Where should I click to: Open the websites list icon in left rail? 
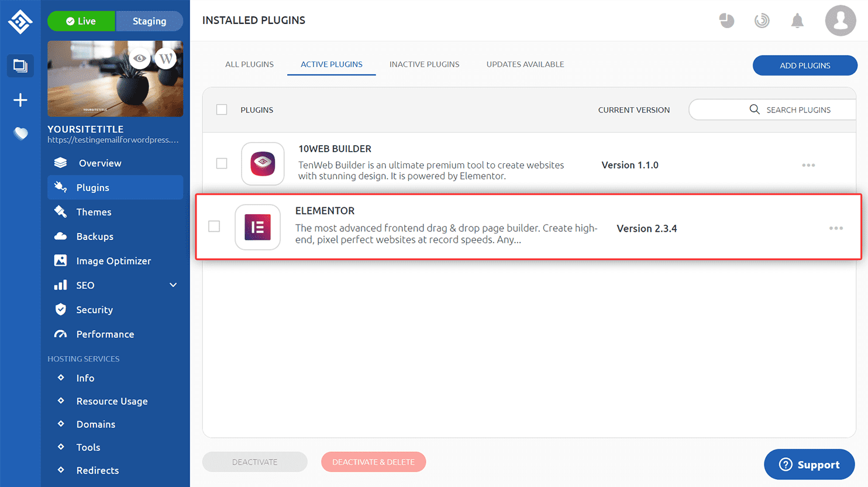point(20,66)
